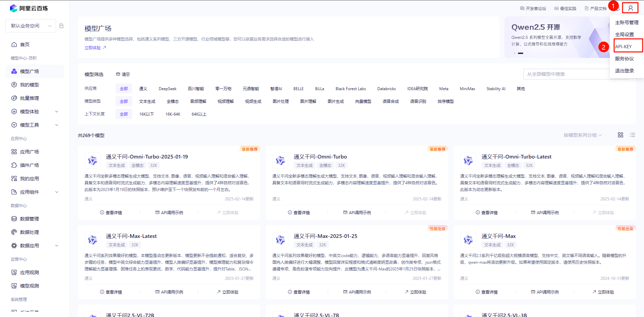The image size is (644, 317).
Task: Click 立即体验 link under 模型广场 heading
Action: coord(95,48)
